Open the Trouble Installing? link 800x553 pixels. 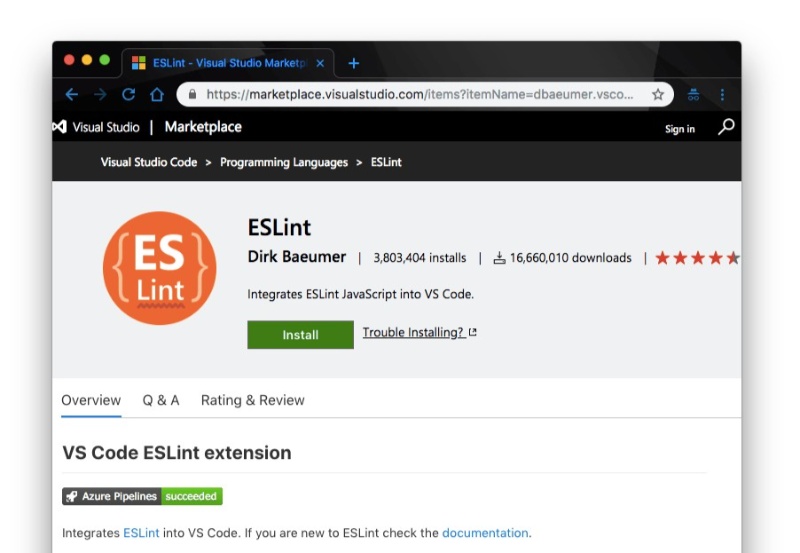coord(419,333)
